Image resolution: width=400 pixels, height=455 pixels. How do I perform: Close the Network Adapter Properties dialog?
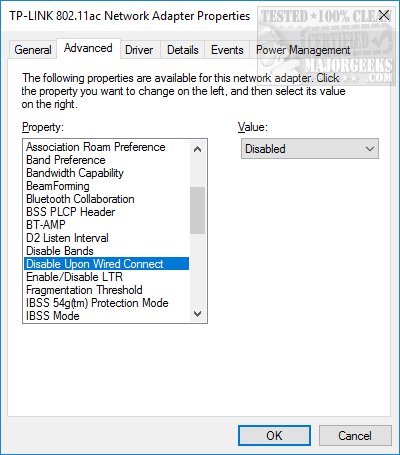[x=384, y=15]
